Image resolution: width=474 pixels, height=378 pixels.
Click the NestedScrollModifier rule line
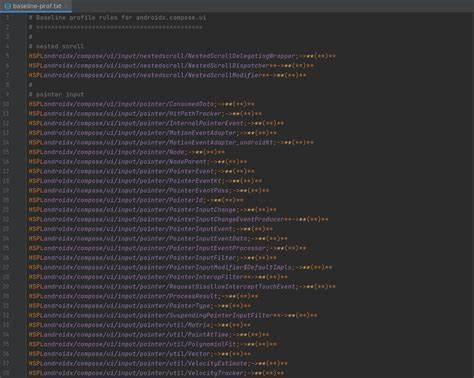pyautogui.click(x=167, y=75)
